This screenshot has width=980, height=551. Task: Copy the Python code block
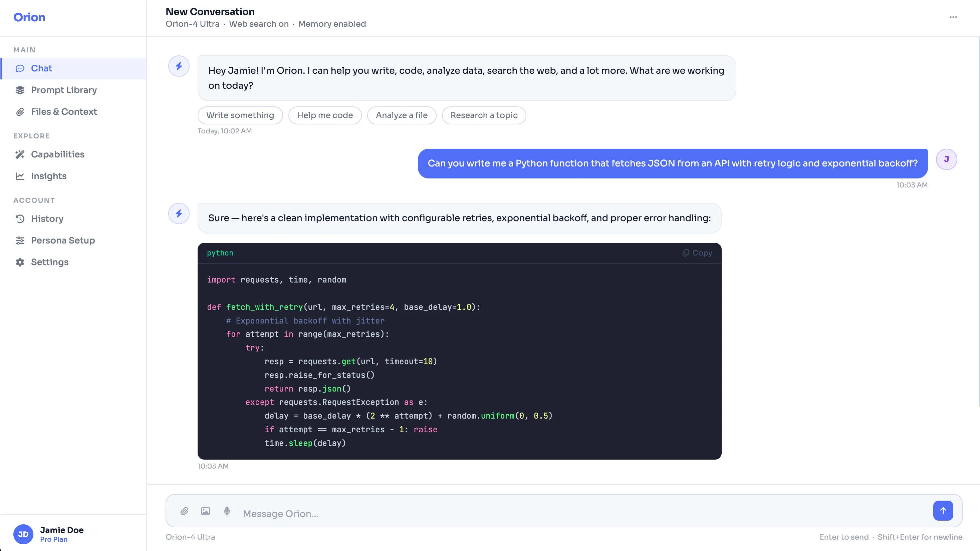[697, 253]
